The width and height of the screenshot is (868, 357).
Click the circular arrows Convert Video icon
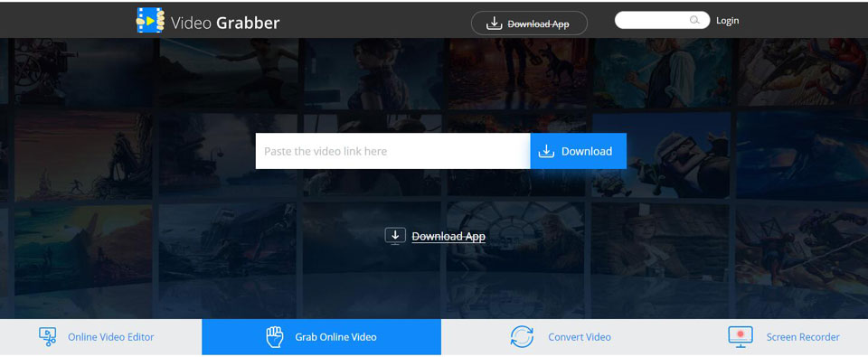[x=522, y=336]
